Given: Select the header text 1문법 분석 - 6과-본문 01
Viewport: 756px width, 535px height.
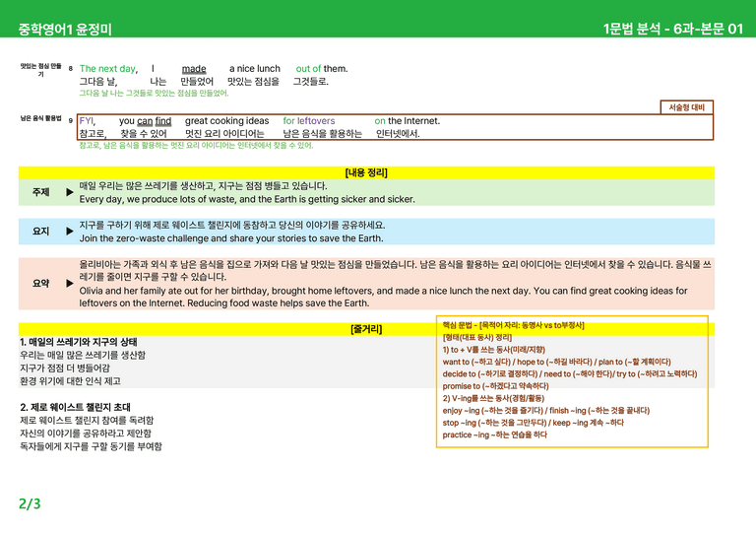Looking at the screenshot, I should [x=673, y=29].
